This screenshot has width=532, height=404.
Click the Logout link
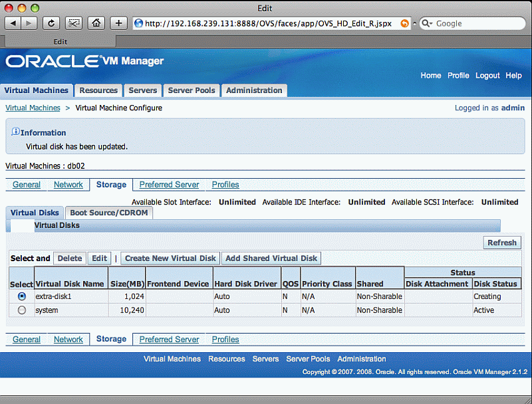coord(487,76)
